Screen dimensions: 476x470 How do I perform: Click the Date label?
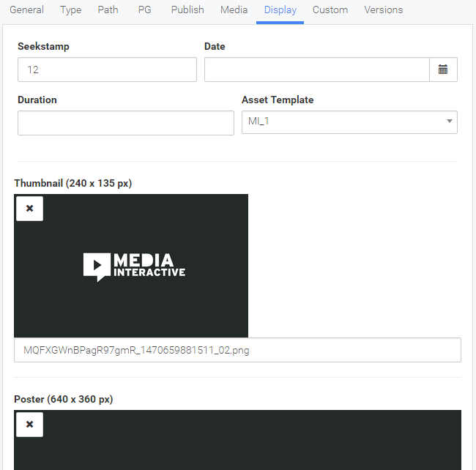coord(215,46)
